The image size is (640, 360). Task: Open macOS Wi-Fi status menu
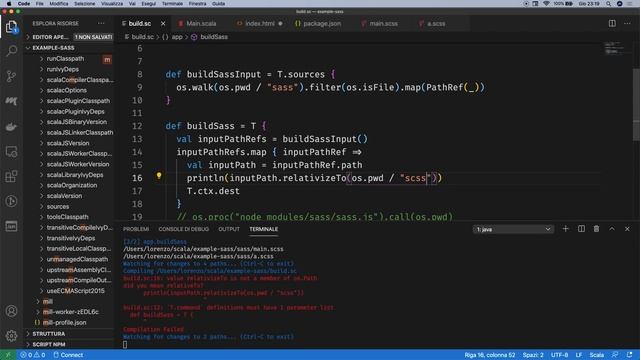coord(546,4)
